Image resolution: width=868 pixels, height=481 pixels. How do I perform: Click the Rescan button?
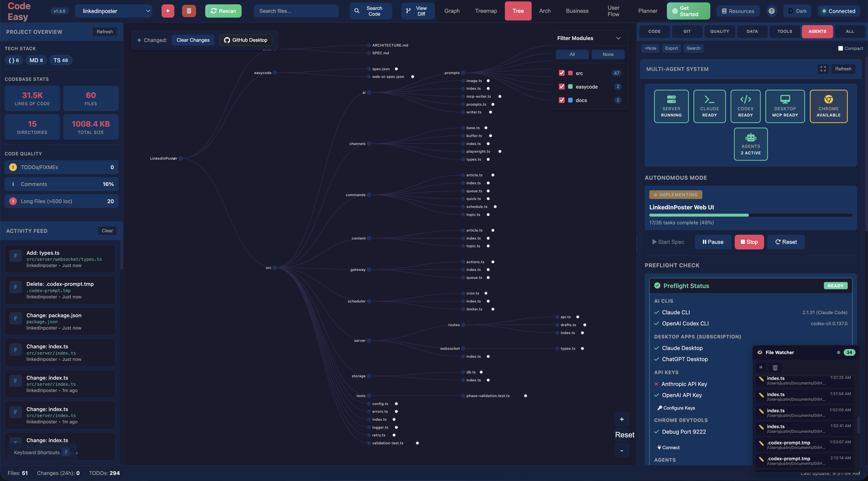(223, 11)
